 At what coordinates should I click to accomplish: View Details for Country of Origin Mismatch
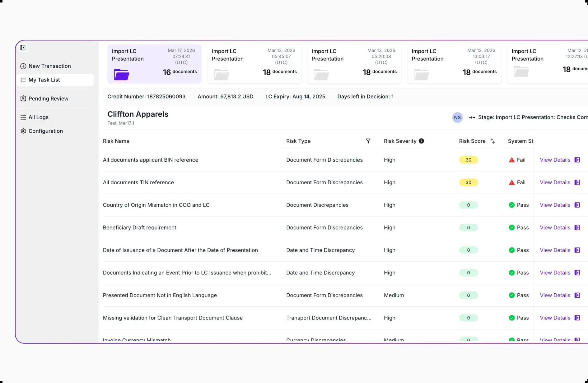[x=555, y=205]
